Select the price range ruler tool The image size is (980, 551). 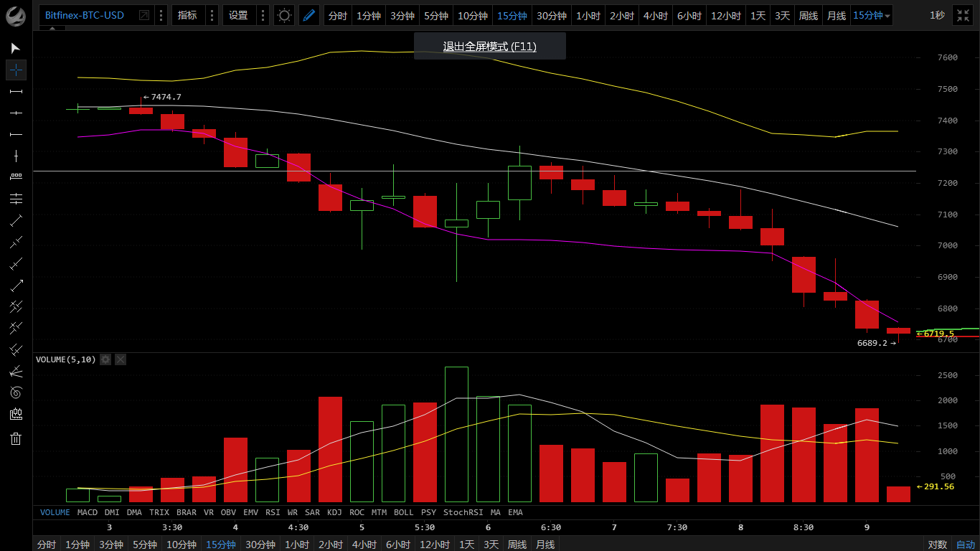coord(16,177)
